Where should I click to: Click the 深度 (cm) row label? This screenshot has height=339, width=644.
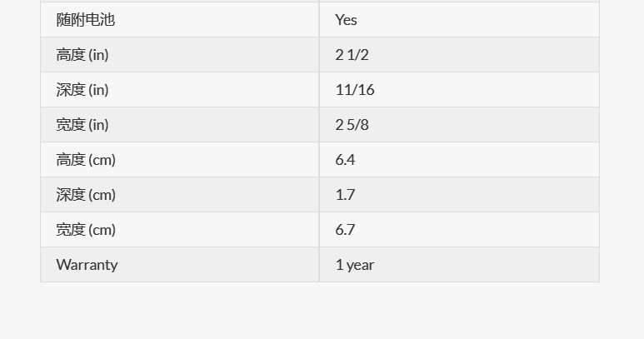(86, 195)
